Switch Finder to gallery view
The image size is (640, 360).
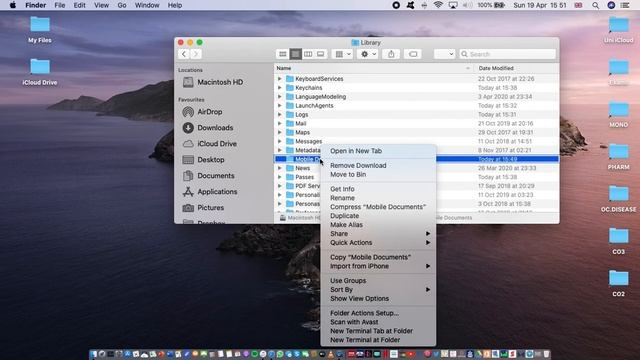[x=321, y=54]
